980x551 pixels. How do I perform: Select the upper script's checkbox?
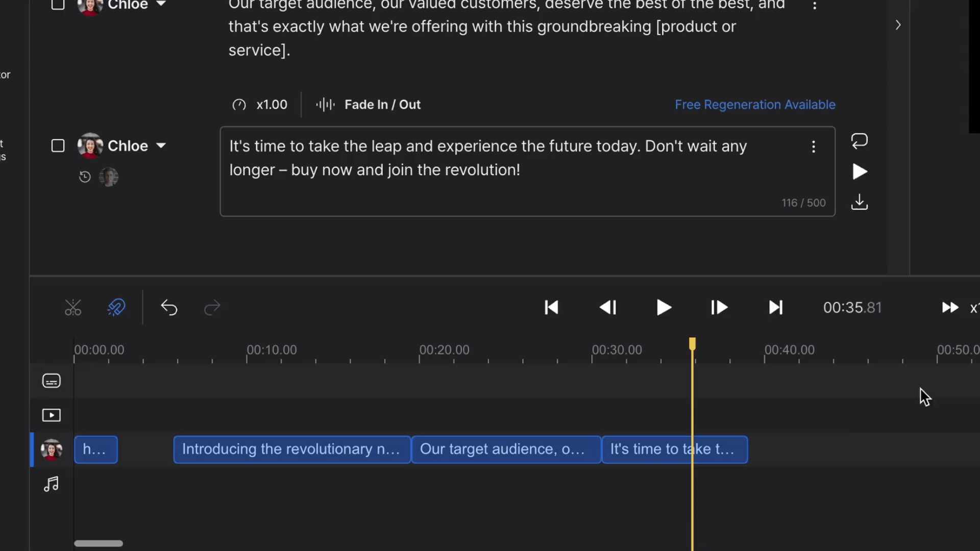58,5
